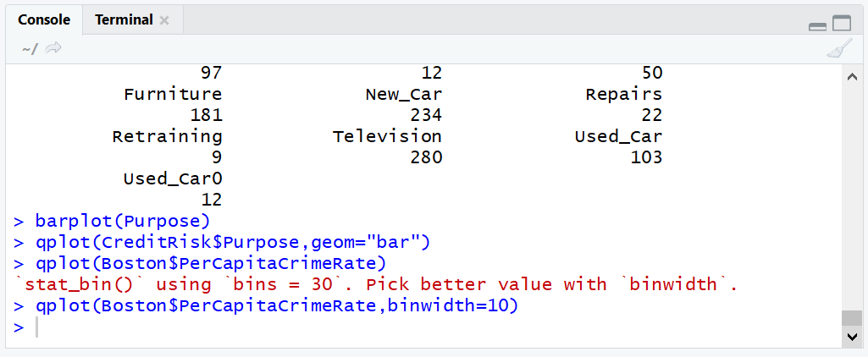
Task: Click the red stat_bin warning message
Action: click(x=376, y=284)
